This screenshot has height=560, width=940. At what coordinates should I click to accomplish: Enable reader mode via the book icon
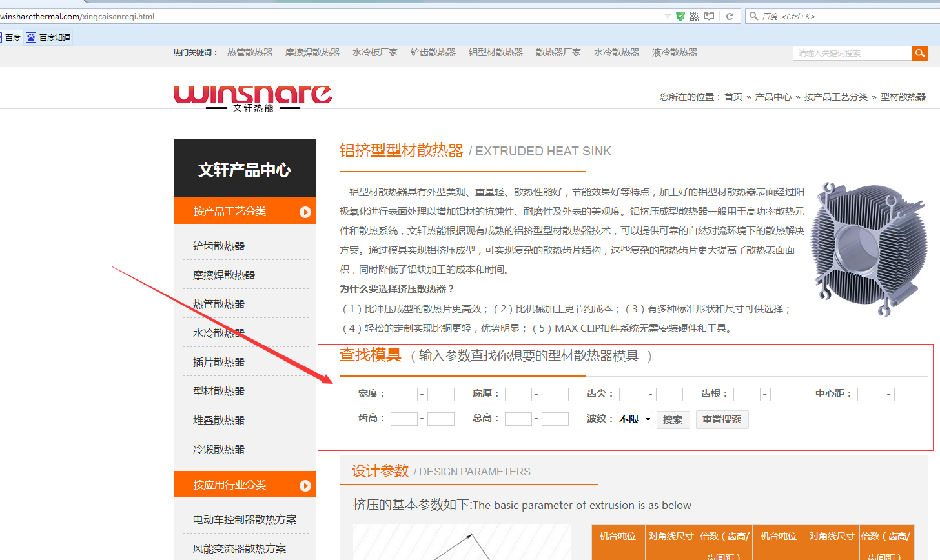pyautogui.click(x=709, y=16)
